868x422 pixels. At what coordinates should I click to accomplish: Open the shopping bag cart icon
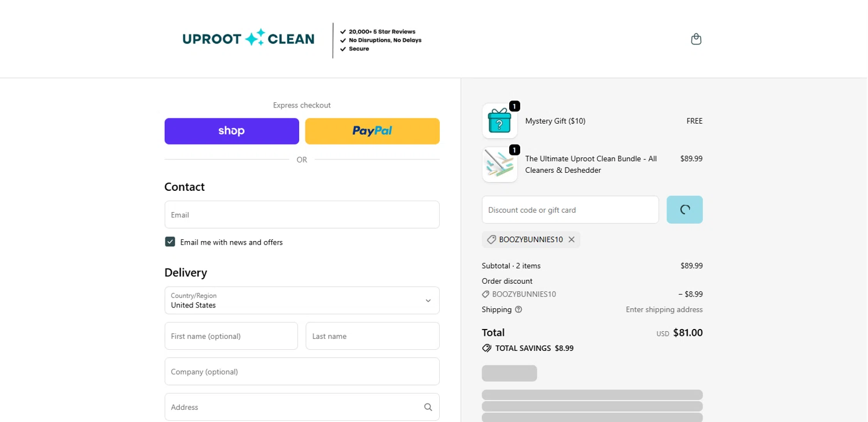click(x=696, y=39)
